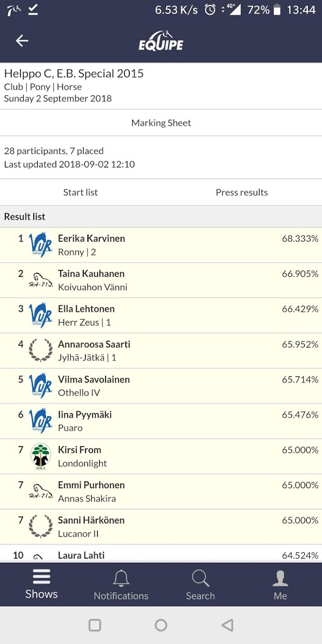Open the Shows tab
The height and width of the screenshot is (644, 322).
point(42,584)
